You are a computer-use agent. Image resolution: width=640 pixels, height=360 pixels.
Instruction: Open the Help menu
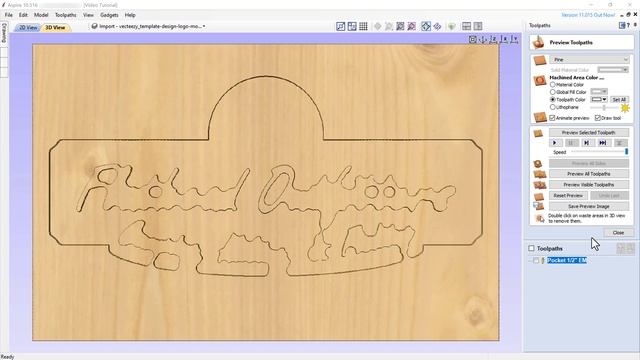(130, 15)
